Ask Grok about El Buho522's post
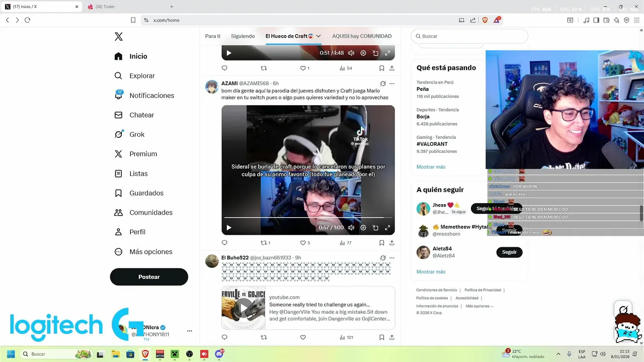The height and width of the screenshot is (362, 644). (383, 258)
